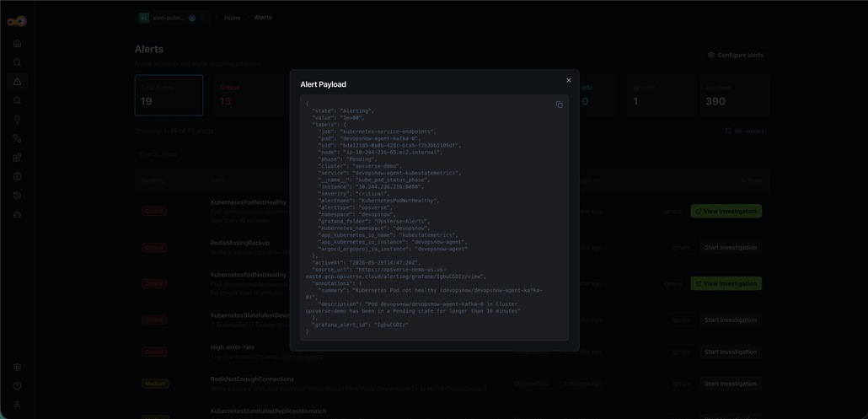
Task: Click the "state": "Alerting" line
Action: [343, 110]
